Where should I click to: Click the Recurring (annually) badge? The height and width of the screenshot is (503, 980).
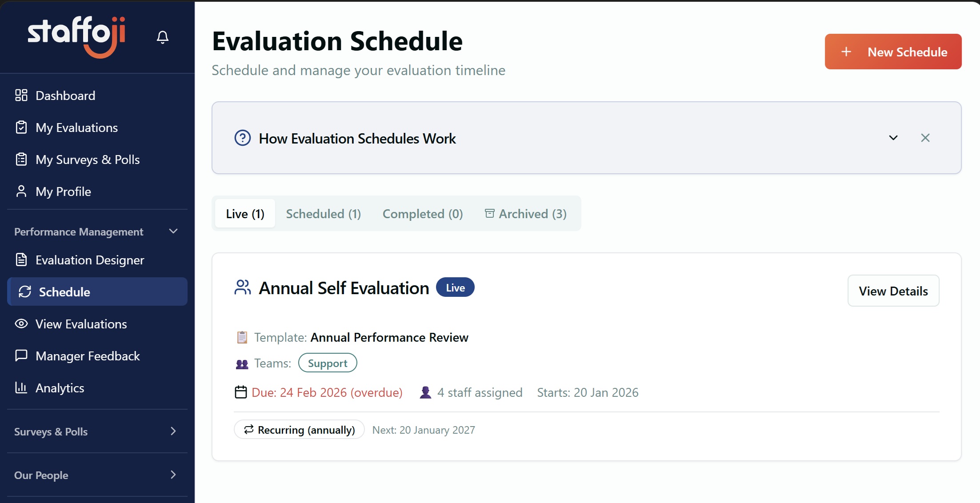299,430
